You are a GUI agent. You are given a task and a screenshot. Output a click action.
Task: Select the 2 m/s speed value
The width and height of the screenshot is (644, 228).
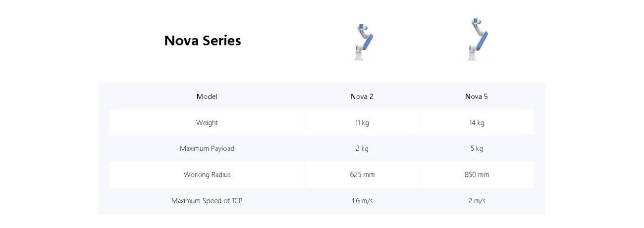[x=477, y=201]
